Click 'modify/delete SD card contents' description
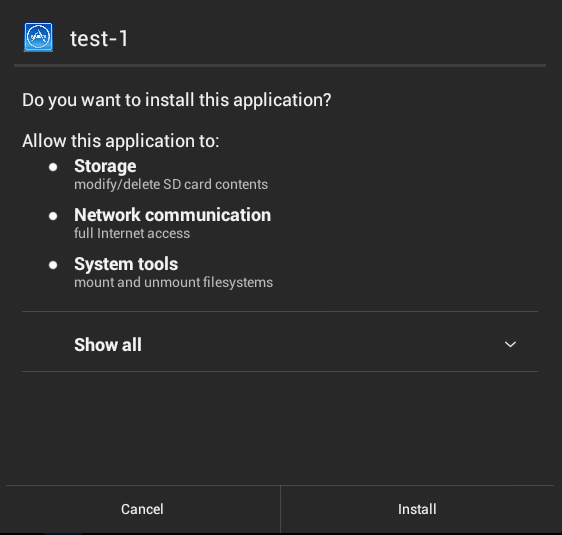Screen dimensions: 562x535 click(x=171, y=185)
